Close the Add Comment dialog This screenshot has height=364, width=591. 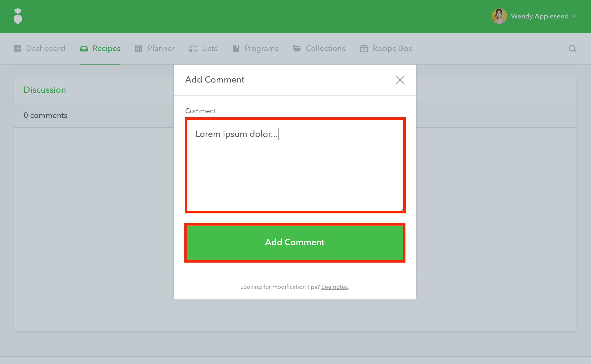pos(400,80)
